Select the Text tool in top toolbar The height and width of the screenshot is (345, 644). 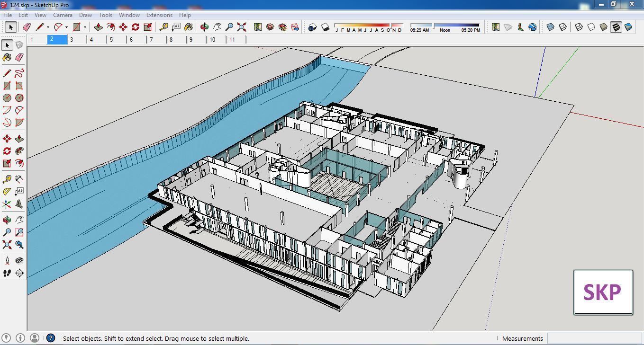pos(176,27)
